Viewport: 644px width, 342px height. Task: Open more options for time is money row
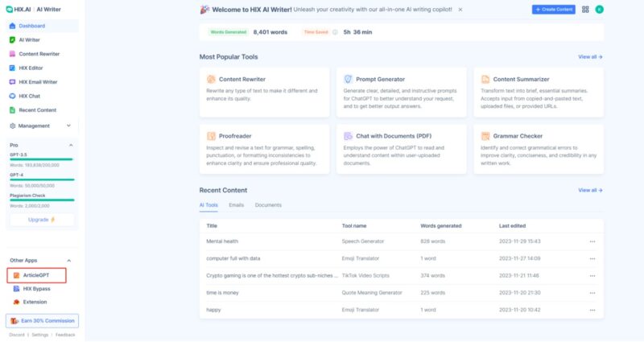pyautogui.click(x=592, y=293)
